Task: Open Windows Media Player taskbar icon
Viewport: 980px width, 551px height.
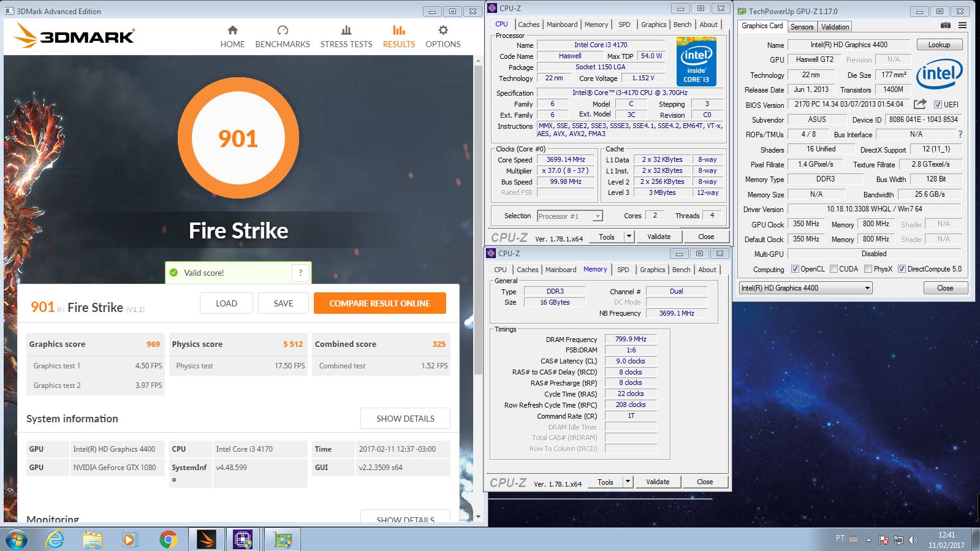Action: click(129, 539)
